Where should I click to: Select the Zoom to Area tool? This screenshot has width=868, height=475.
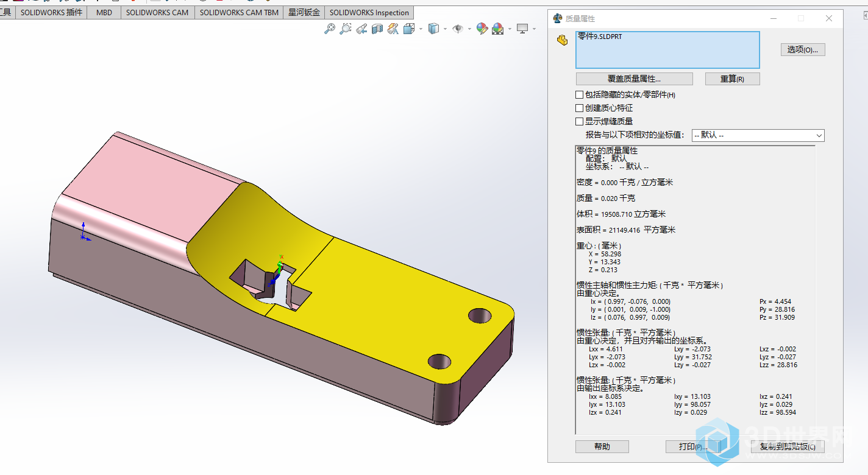(x=346, y=28)
